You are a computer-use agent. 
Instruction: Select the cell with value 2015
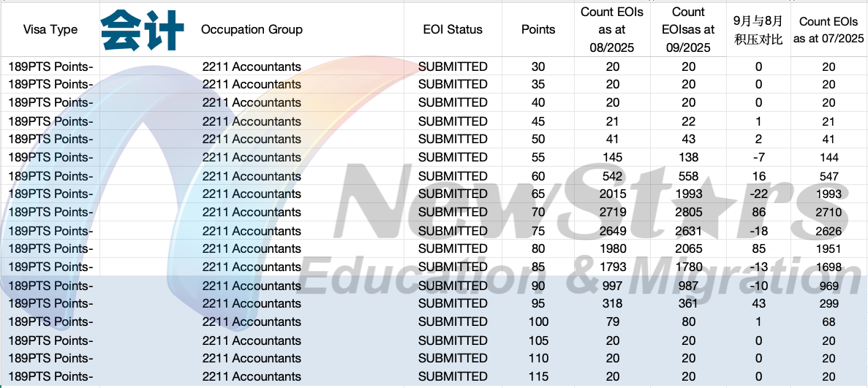(613, 194)
